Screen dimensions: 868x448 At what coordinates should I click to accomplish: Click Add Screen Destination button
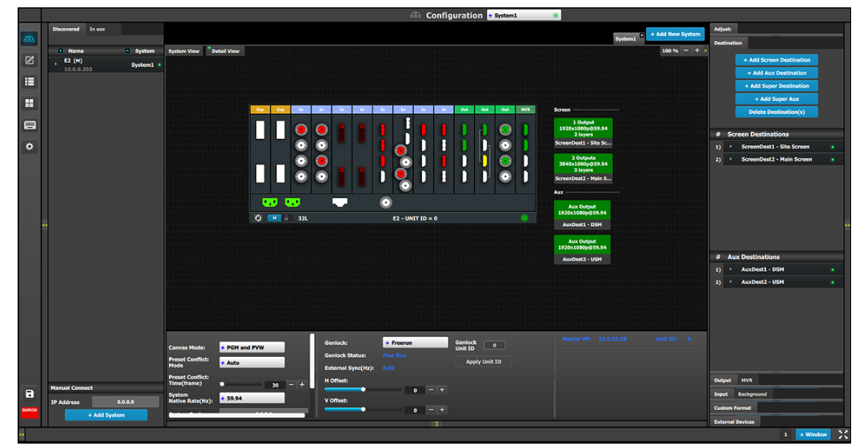[x=777, y=59]
